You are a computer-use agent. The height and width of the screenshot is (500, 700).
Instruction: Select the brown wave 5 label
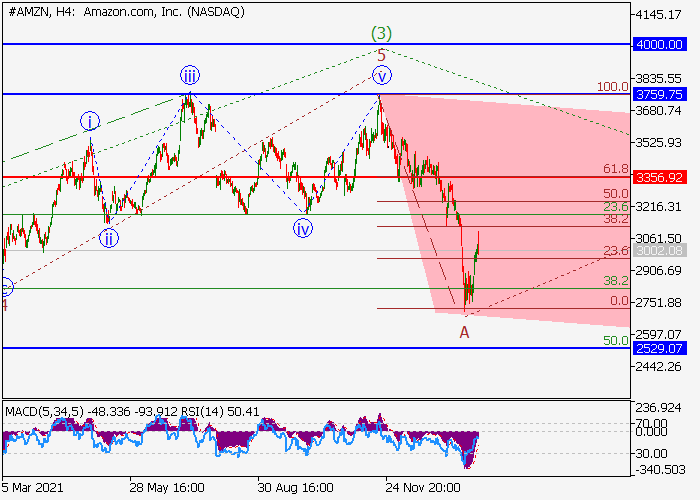click(381, 56)
